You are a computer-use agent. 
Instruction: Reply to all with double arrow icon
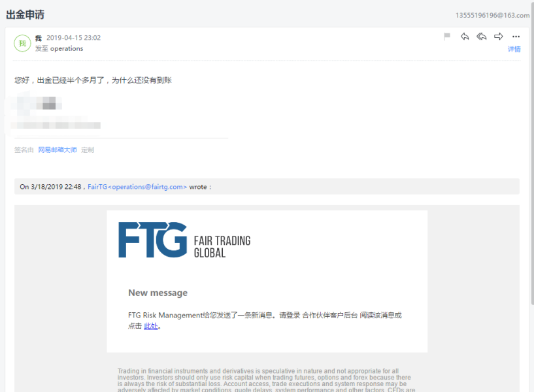click(482, 36)
